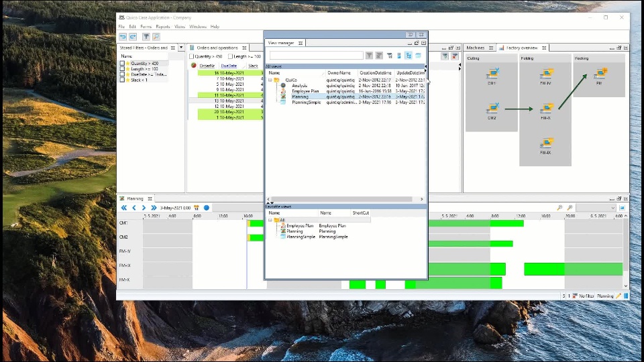Click the last blue layout icon in View manager toolbar

pyautogui.click(x=418, y=56)
